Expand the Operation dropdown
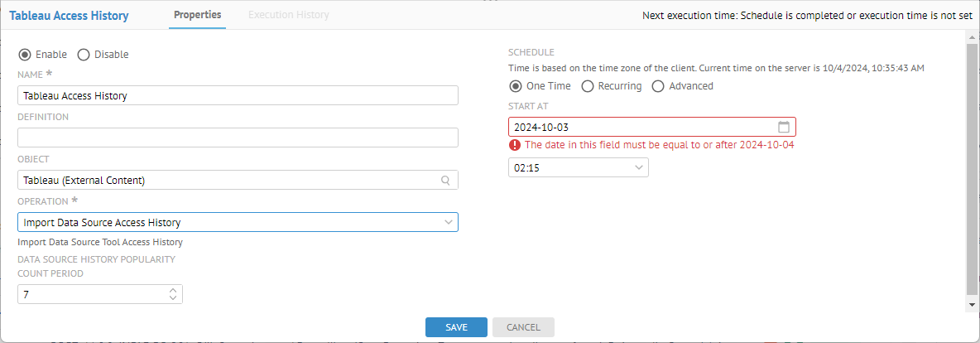Screen dimensions: 980x343 click(x=448, y=222)
